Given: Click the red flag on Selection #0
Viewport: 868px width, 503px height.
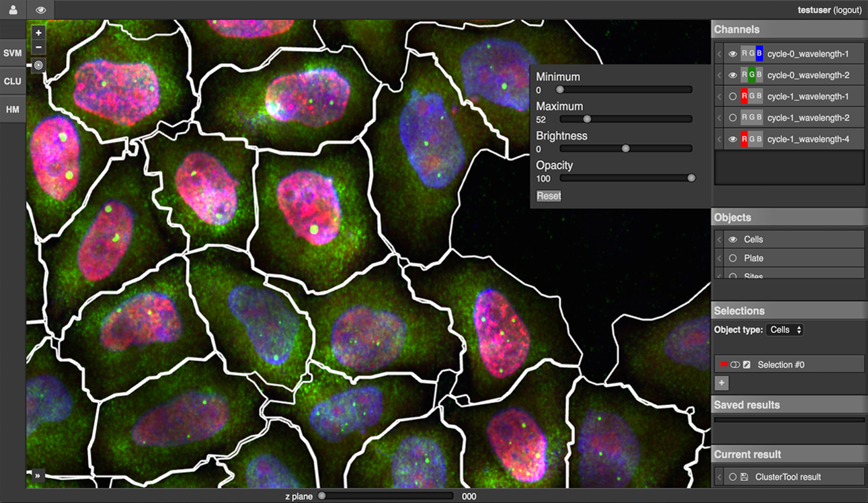Looking at the screenshot, I should (x=724, y=364).
